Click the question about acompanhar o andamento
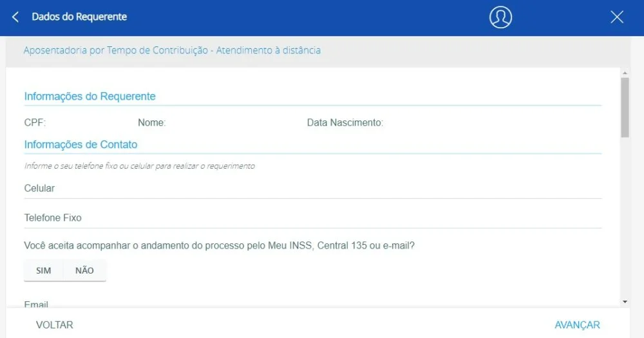This screenshot has height=338, width=644. point(220,245)
